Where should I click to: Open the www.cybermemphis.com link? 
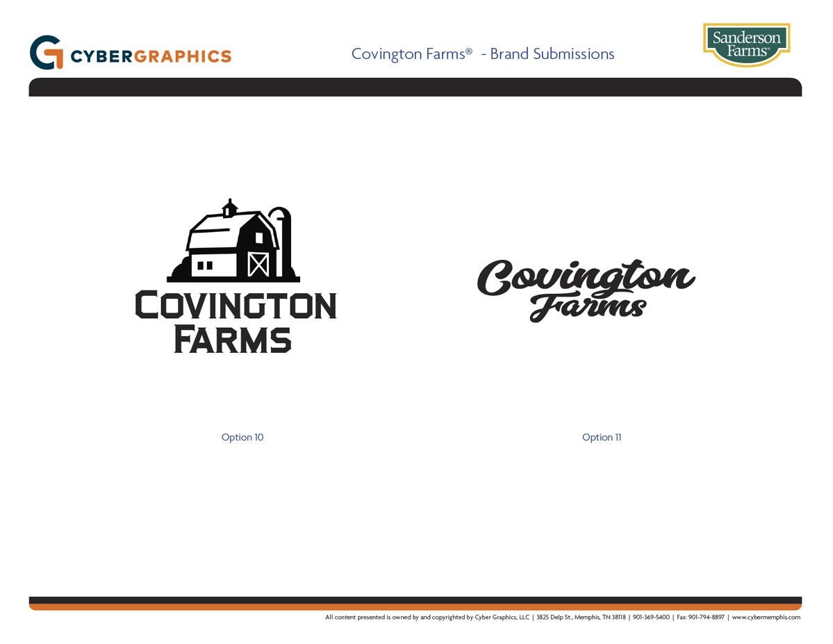(766, 617)
